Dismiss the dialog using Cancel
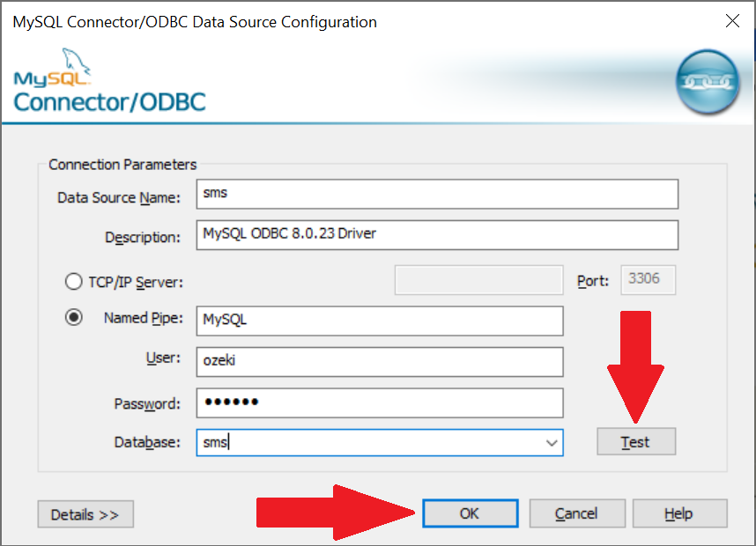Image resolution: width=756 pixels, height=546 pixels. tap(577, 513)
